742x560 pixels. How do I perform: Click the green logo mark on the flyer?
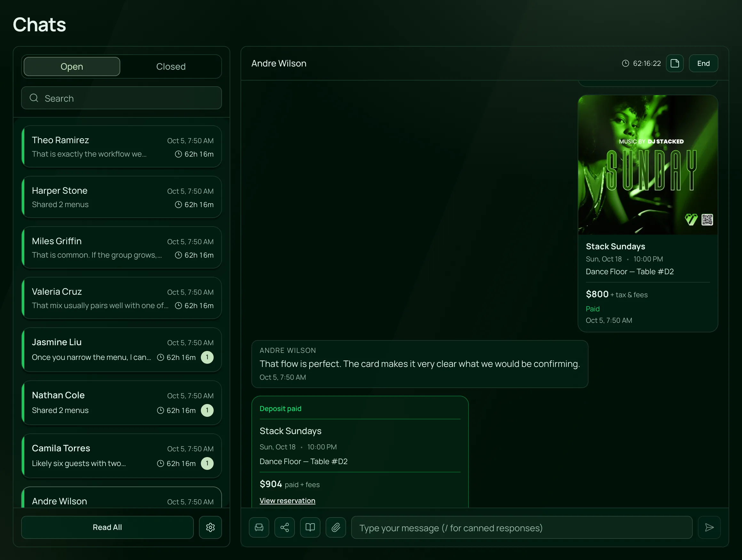click(x=691, y=220)
